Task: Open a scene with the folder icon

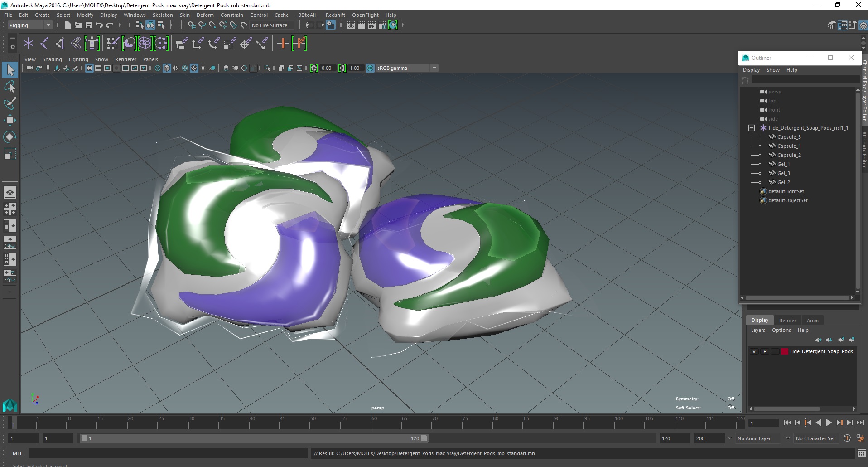Action: 78,25
